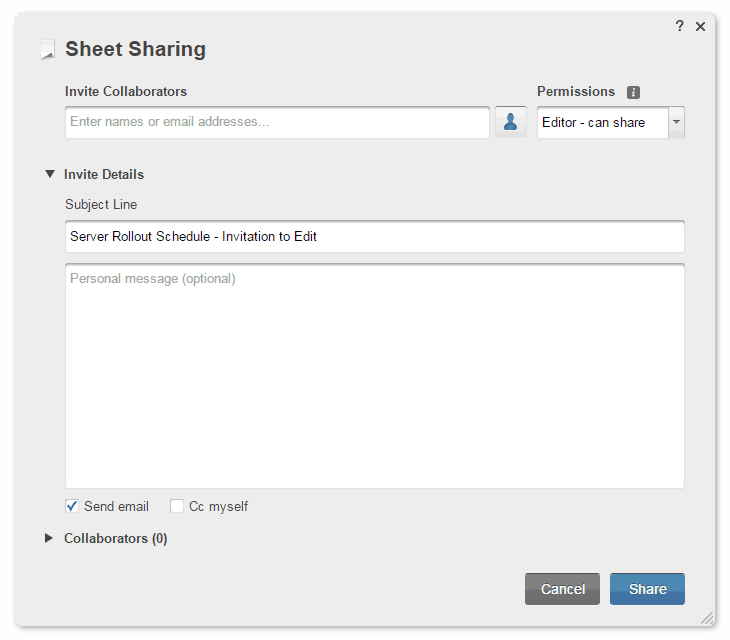The image size is (730, 640).
Task: Select the 'Editor - can share' combo box
Action: click(602, 122)
